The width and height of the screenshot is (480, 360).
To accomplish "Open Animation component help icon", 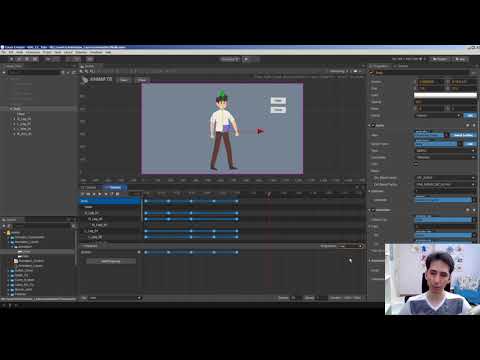I will [x=468, y=210].
